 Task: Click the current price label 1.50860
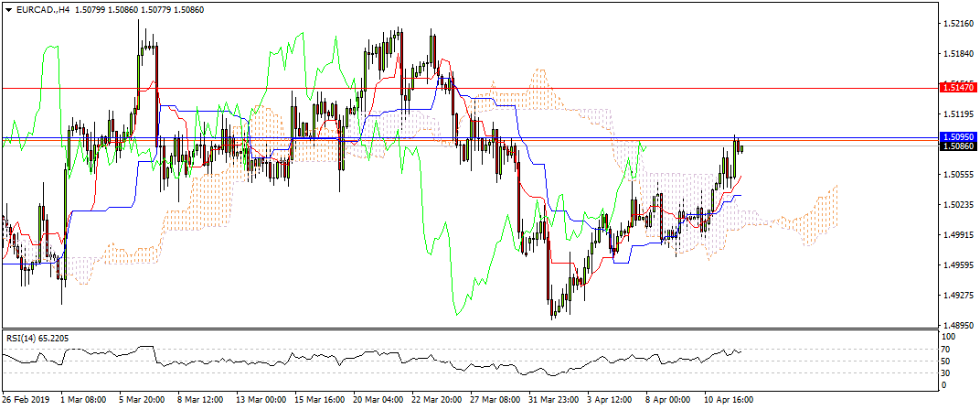[958, 146]
